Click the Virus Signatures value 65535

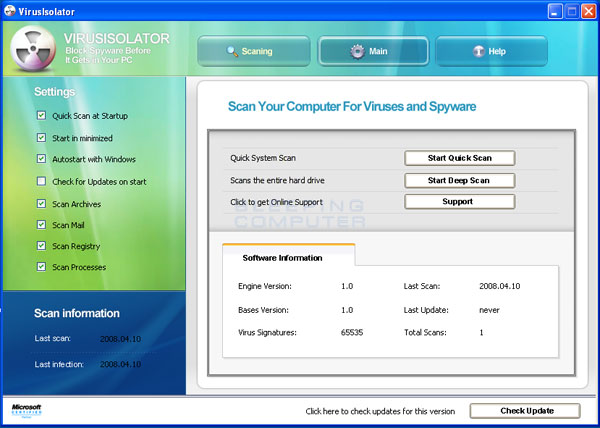pyautogui.click(x=352, y=333)
